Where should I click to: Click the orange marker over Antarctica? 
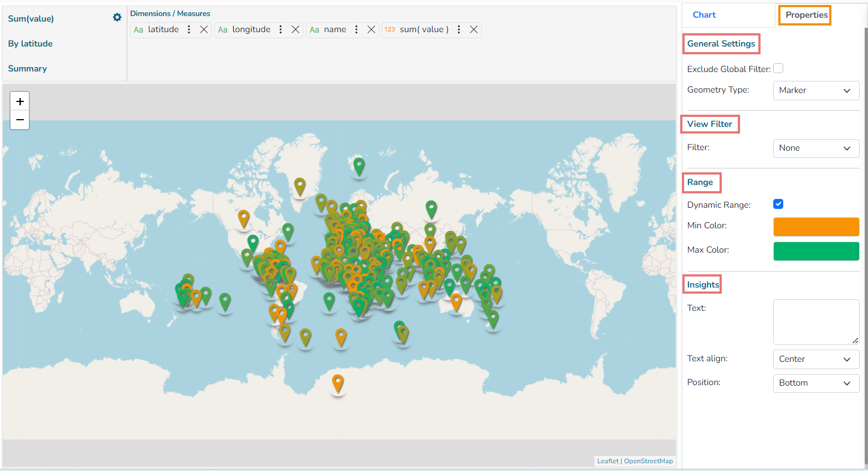pyautogui.click(x=337, y=382)
